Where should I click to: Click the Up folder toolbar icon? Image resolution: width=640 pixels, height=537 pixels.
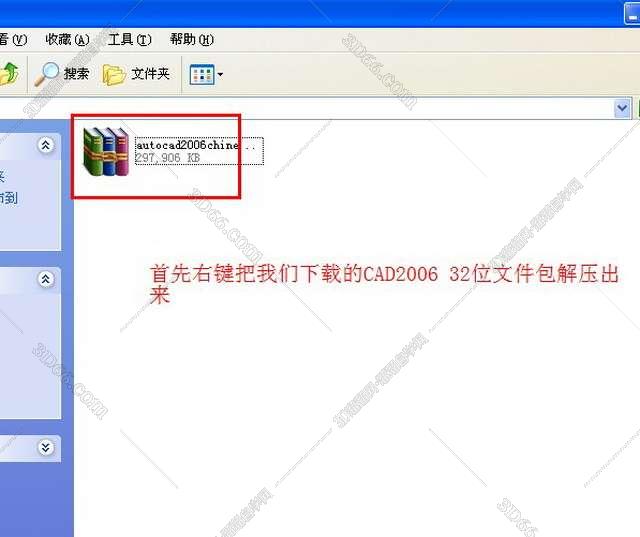[8, 74]
